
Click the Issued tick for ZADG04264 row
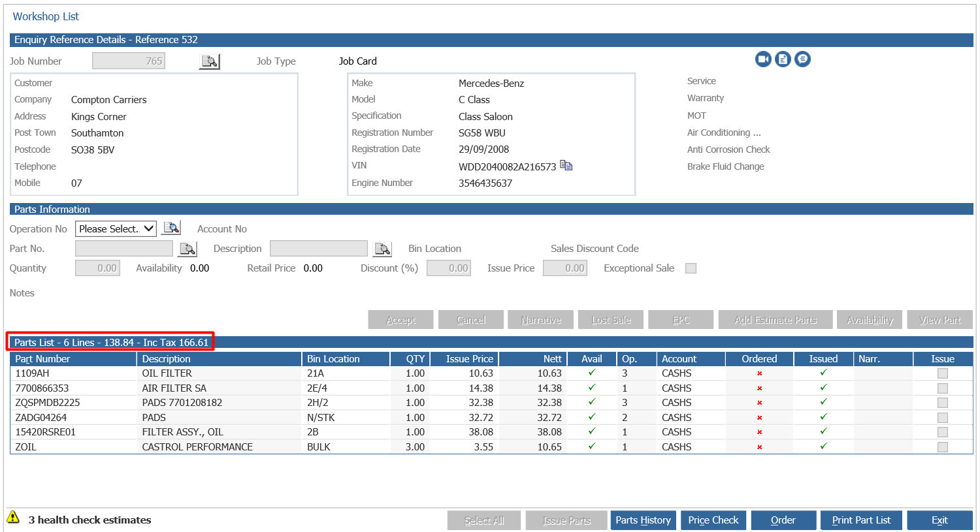[823, 417]
